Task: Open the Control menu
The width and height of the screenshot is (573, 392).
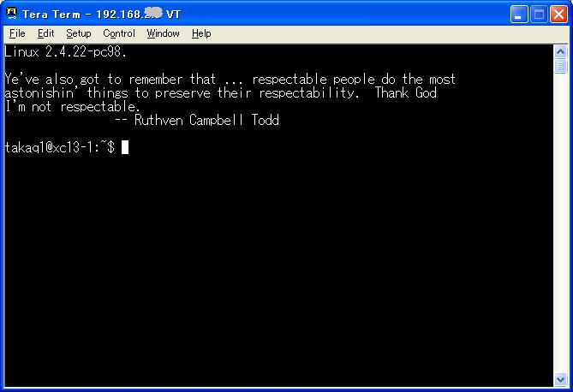Action: 119,33
